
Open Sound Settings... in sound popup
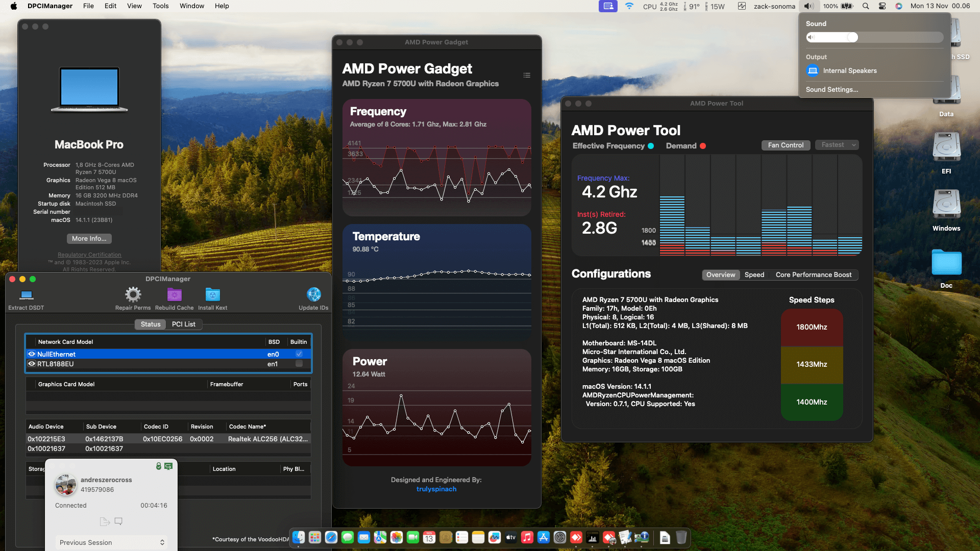tap(832, 89)
